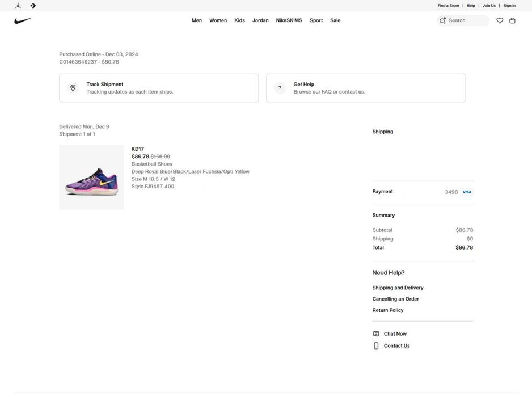Image resolution: width=532 pixels, height=397 pixels.
Task: Click the Contact Us phone icon
Action: [376, 345]
